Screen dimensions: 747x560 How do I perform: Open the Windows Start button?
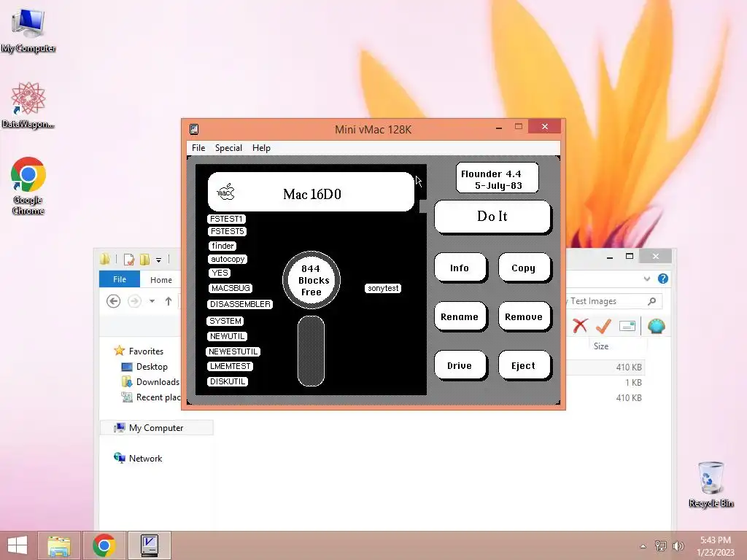pos(18,545)
